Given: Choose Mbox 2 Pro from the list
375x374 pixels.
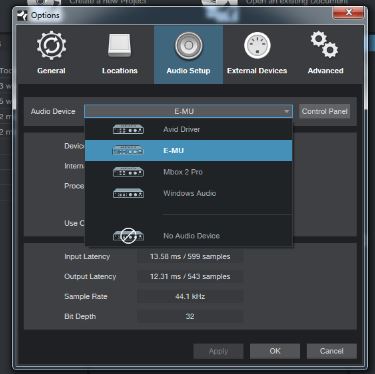Looking at the screenshot, I should tap(189, 172).
